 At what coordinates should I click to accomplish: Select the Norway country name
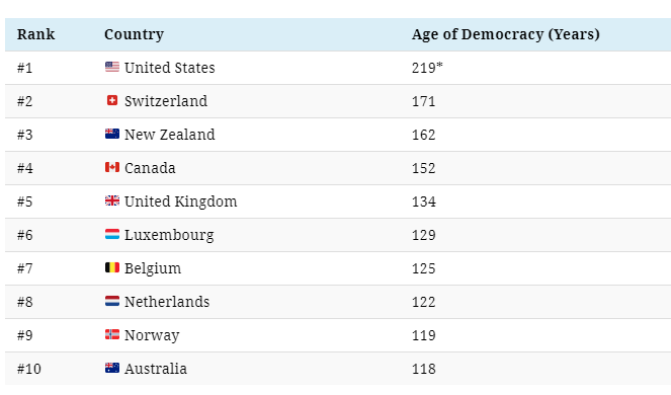[152, 336]
